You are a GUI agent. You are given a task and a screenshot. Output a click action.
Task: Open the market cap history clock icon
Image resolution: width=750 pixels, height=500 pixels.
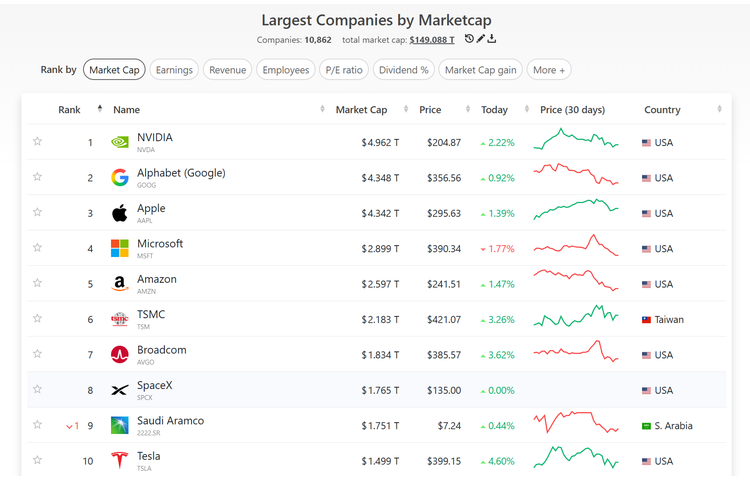point(469,39)
